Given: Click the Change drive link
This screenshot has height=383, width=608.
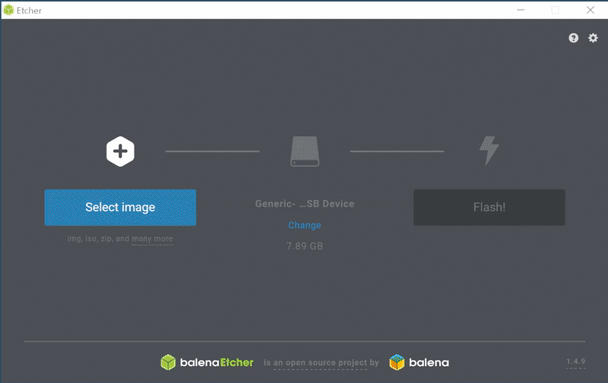Looking at the screenshot, I should tap(305, 225).
